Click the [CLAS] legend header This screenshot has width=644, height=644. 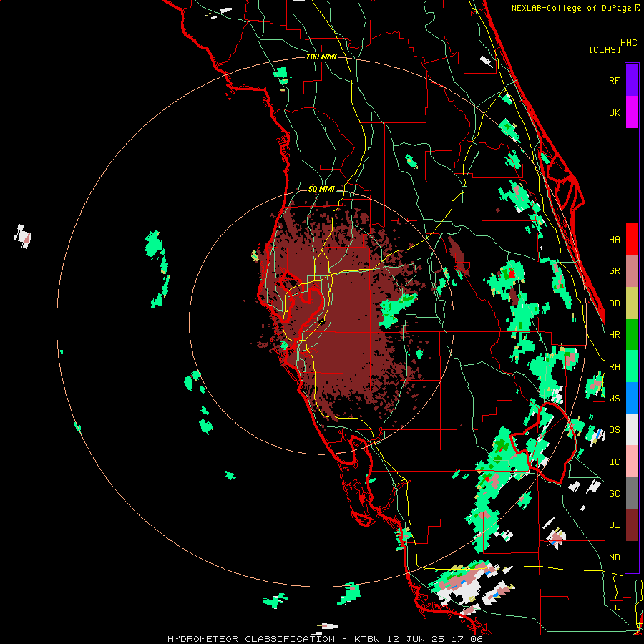tap(605, 49)
